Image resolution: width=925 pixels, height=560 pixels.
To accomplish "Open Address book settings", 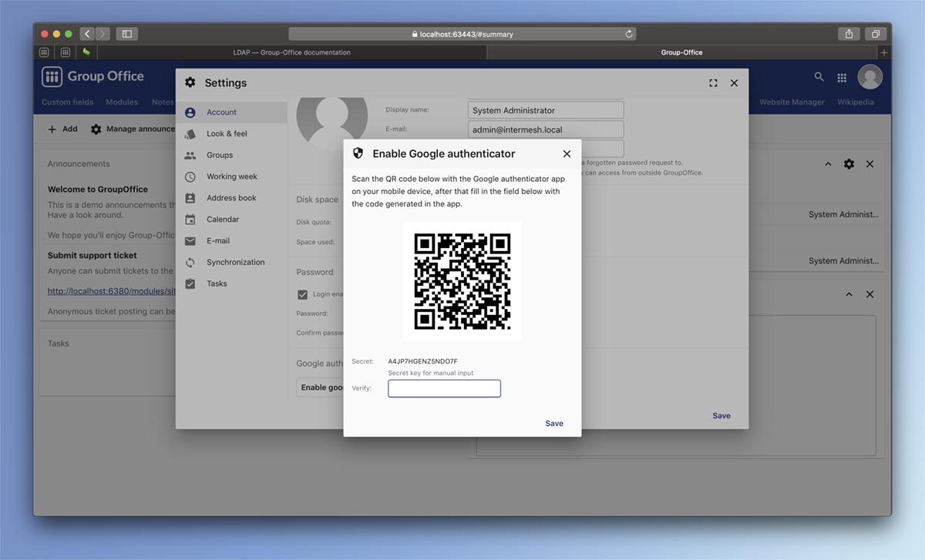I will tap(231, 198).
